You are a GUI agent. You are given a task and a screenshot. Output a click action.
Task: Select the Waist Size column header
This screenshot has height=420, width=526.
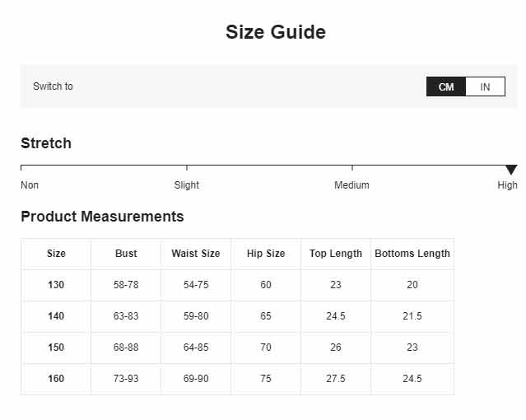196,254
